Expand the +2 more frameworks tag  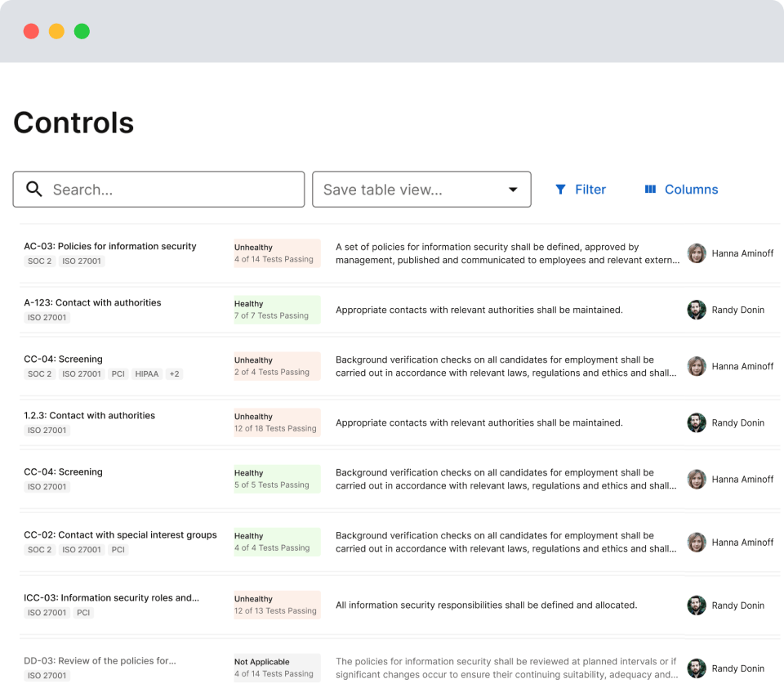pyautogui.click(x=175, y=373)
